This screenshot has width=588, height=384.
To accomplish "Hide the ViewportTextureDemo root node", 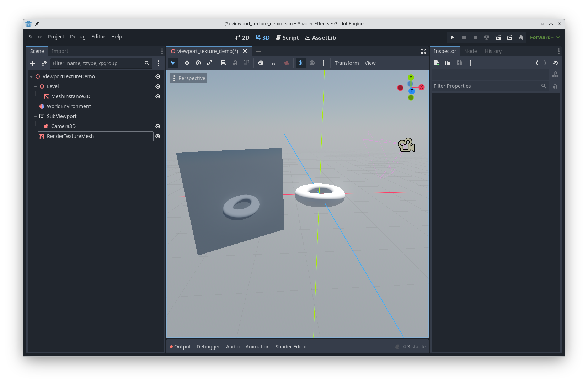I will point(158,76).
